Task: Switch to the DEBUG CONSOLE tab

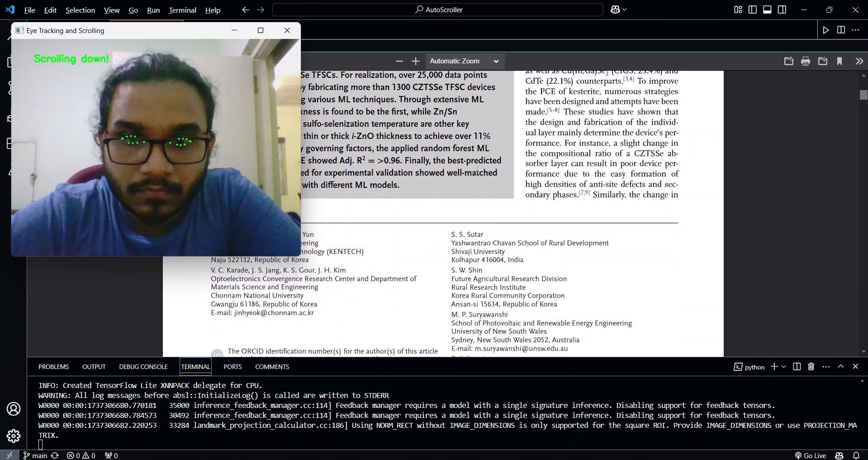Action: coord(143,367)
